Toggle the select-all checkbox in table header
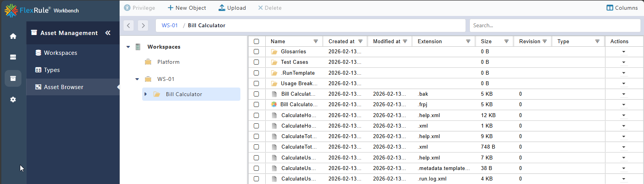This screenshot has width=644, height=184. click(x=256, y=41)
